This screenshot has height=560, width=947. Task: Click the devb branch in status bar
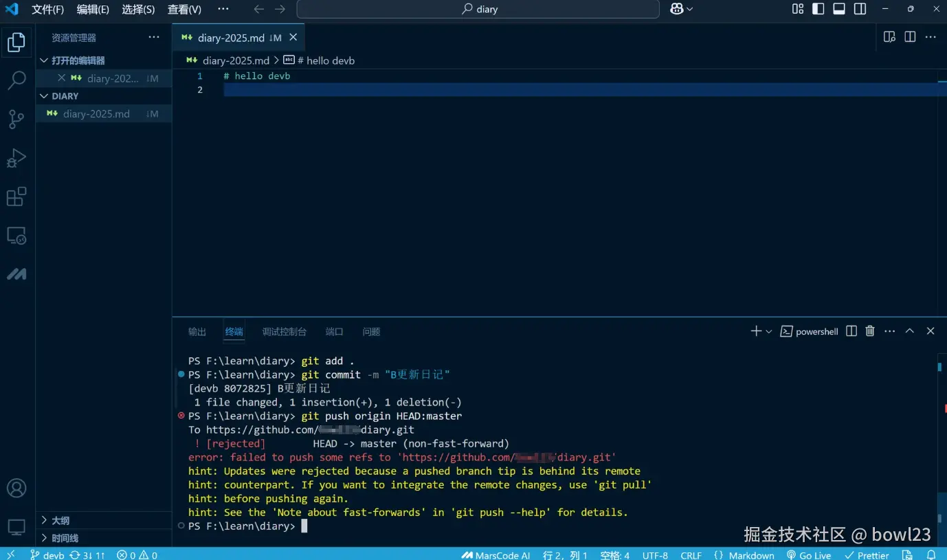pyautogui.click(x=47, y=555)
